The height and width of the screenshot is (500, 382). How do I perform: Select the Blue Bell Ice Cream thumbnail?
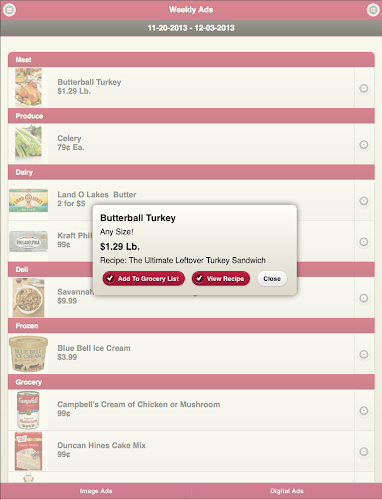(28, 354)
